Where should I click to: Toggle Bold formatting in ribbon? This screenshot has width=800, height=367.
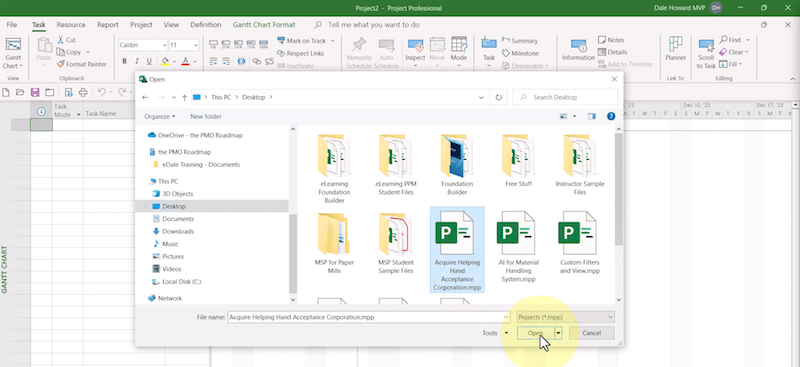pyautogui.click(x=124, y=61)
